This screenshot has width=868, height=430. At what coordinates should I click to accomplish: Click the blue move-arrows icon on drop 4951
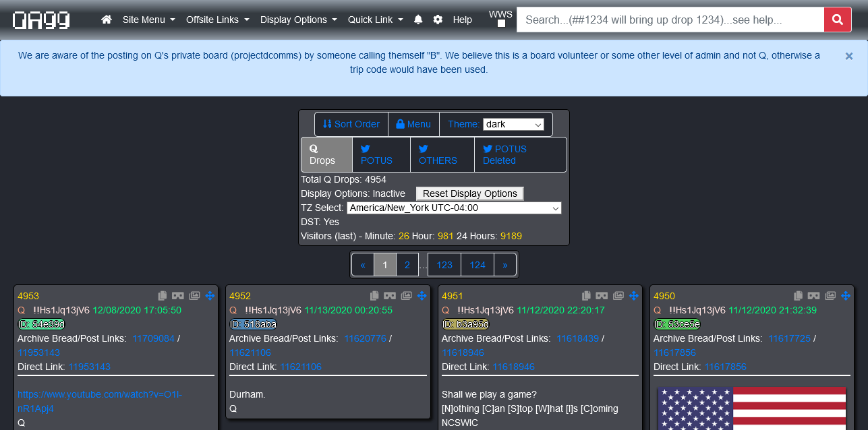pos(633,296)
